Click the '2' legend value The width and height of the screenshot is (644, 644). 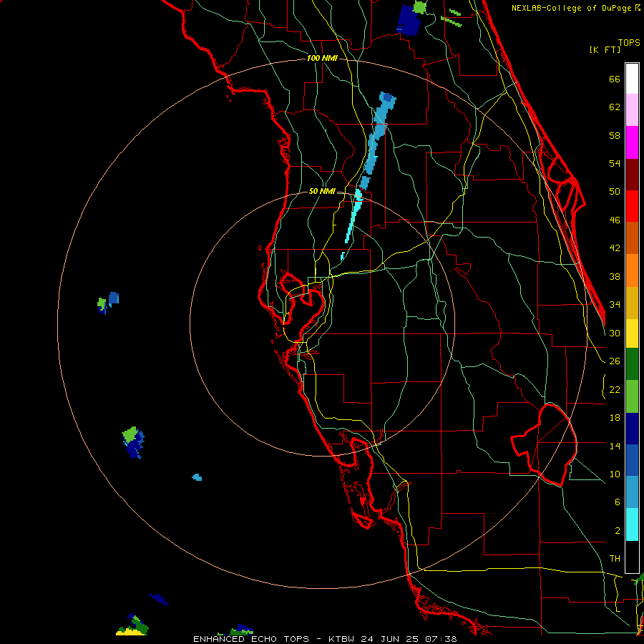[x=618, y=531]
